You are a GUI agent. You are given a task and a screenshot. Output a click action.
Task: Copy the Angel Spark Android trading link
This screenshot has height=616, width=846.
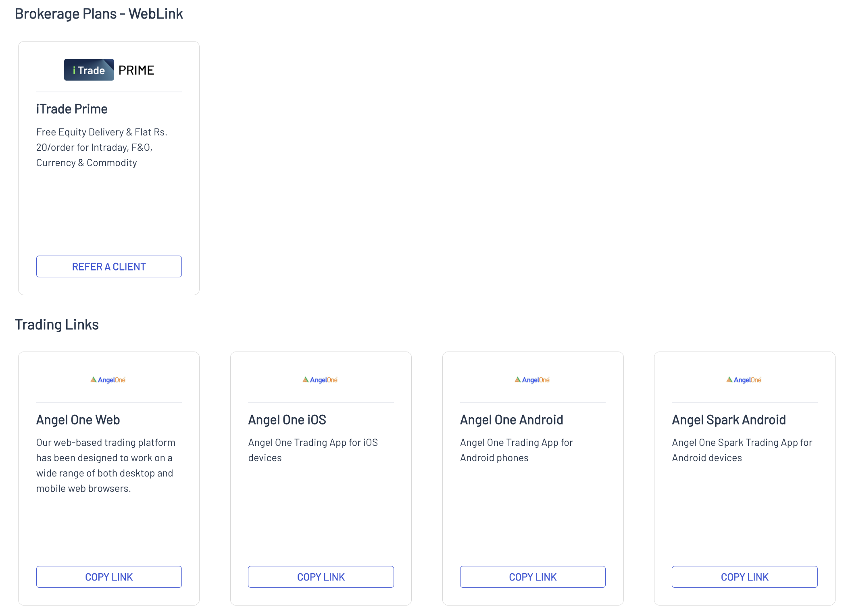744,577
